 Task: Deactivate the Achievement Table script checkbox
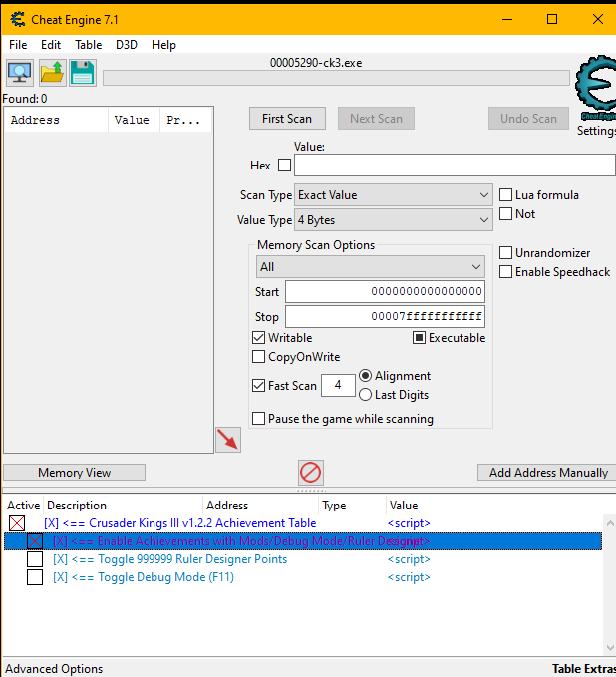(17, 523)
